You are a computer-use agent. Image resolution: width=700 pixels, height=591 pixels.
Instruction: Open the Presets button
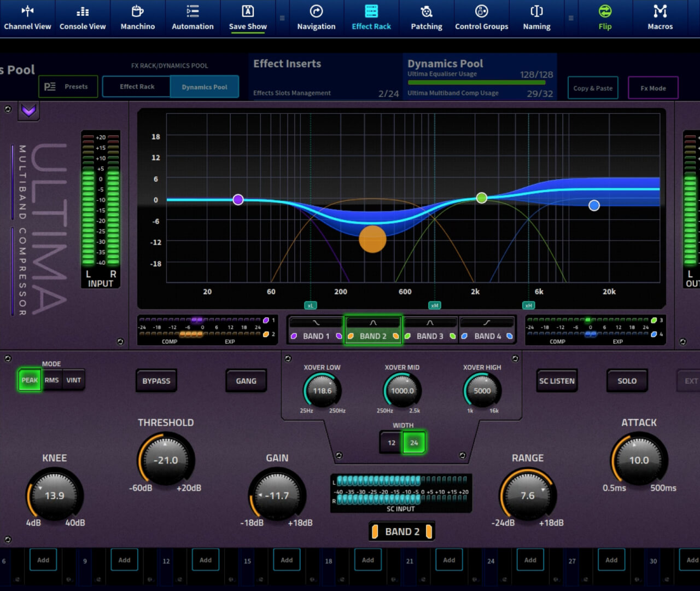68,86
